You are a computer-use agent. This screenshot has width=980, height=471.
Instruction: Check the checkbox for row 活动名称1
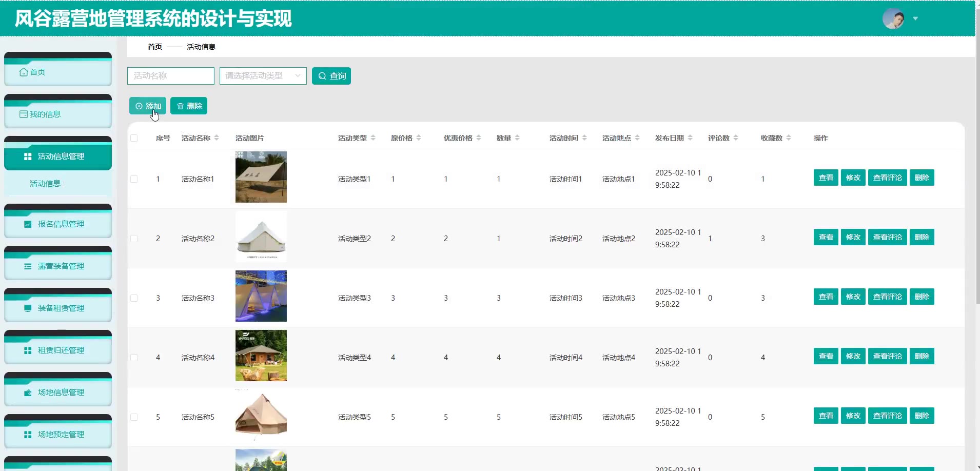coord(134,179)
